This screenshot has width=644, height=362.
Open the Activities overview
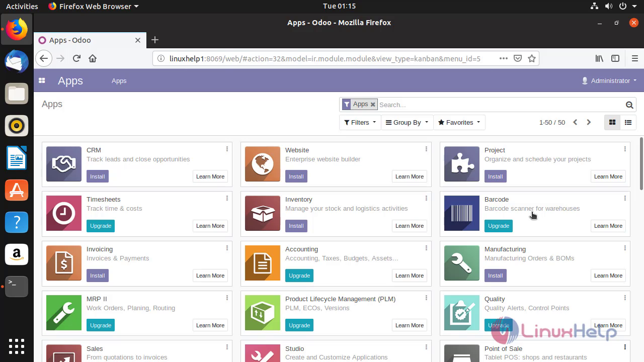pyautogui.click(x=22, y=6)
